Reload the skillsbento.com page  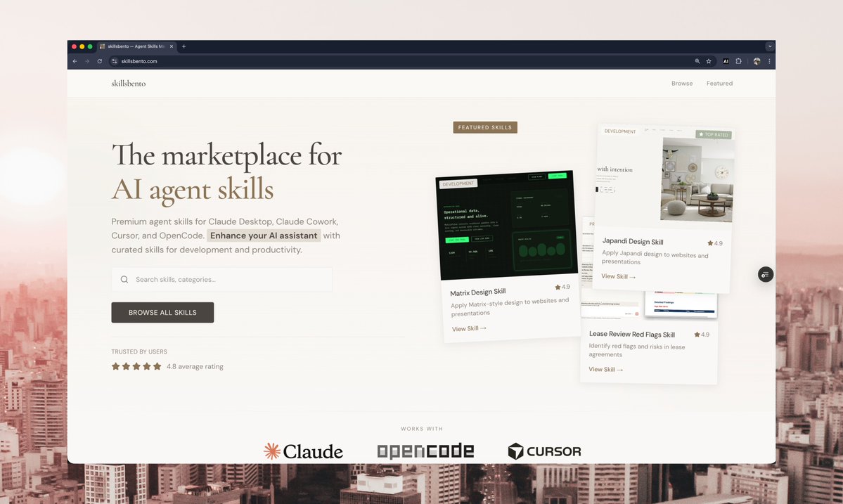(99, 61)
